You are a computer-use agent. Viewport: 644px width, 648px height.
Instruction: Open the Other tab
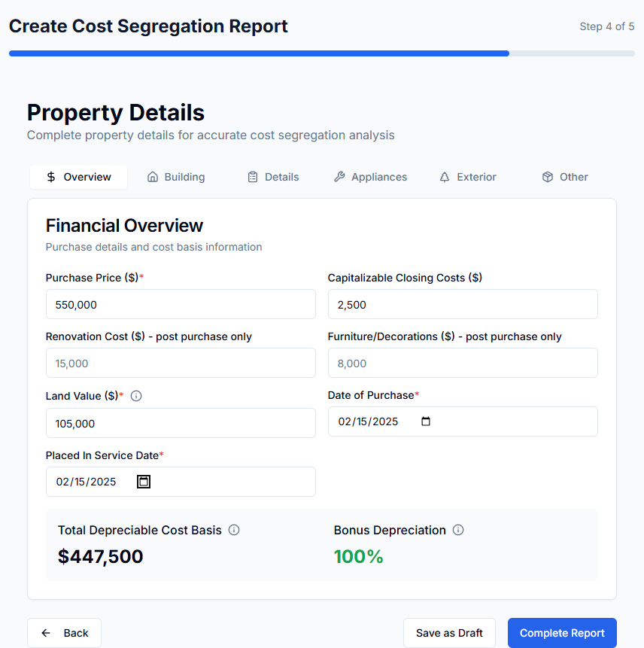(x=565, y=177)
